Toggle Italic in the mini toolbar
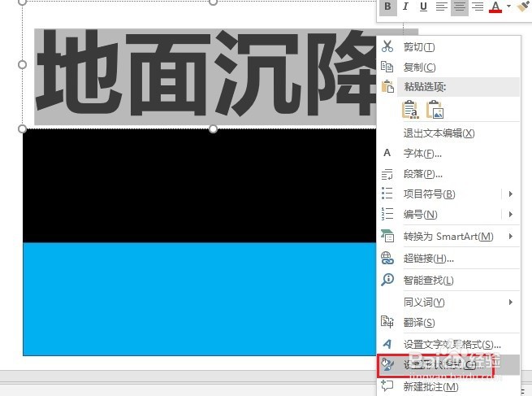Screen dimensions: 532x396 [405, 7]
